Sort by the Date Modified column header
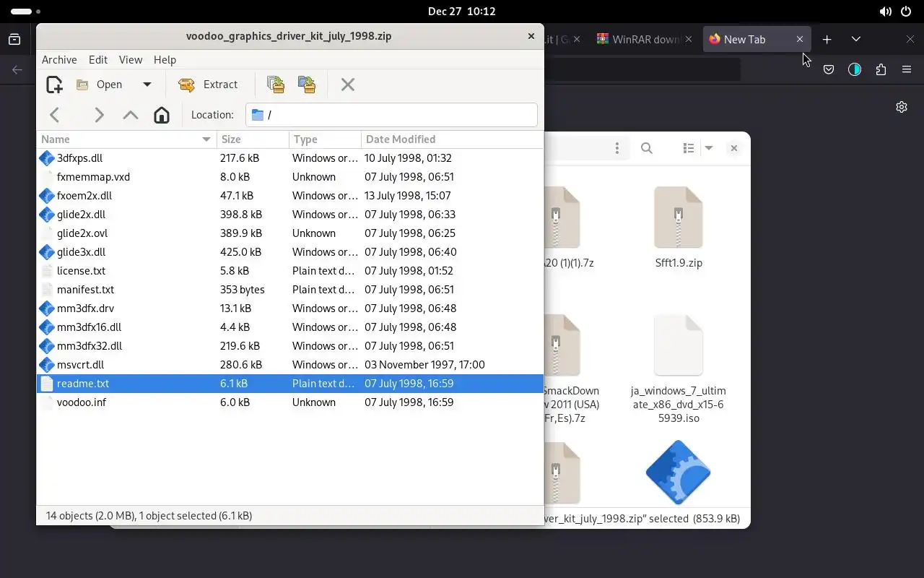 point(452,139)
